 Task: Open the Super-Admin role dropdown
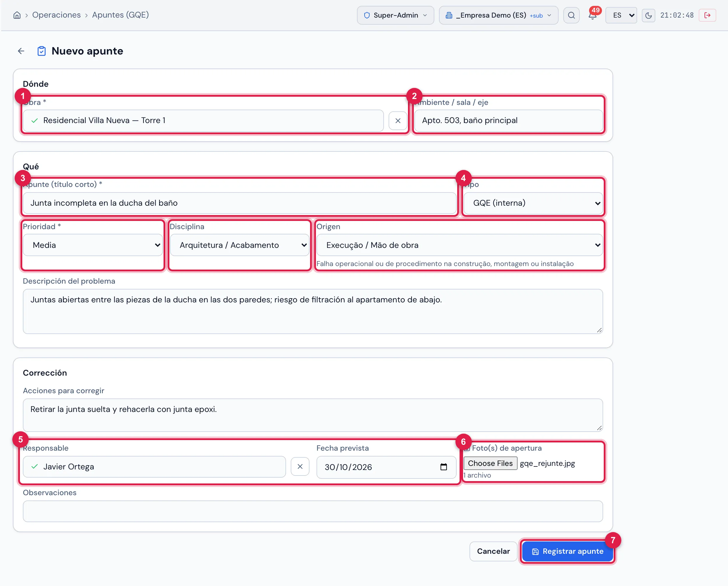395,15
